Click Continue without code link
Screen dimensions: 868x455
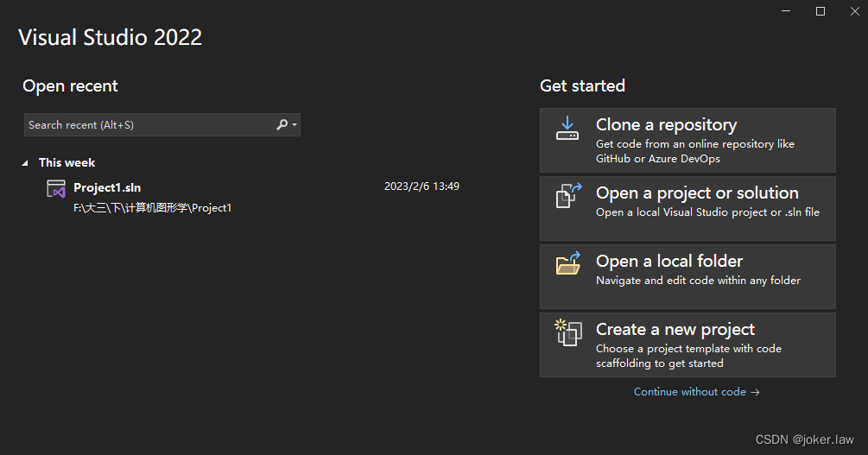696,392
